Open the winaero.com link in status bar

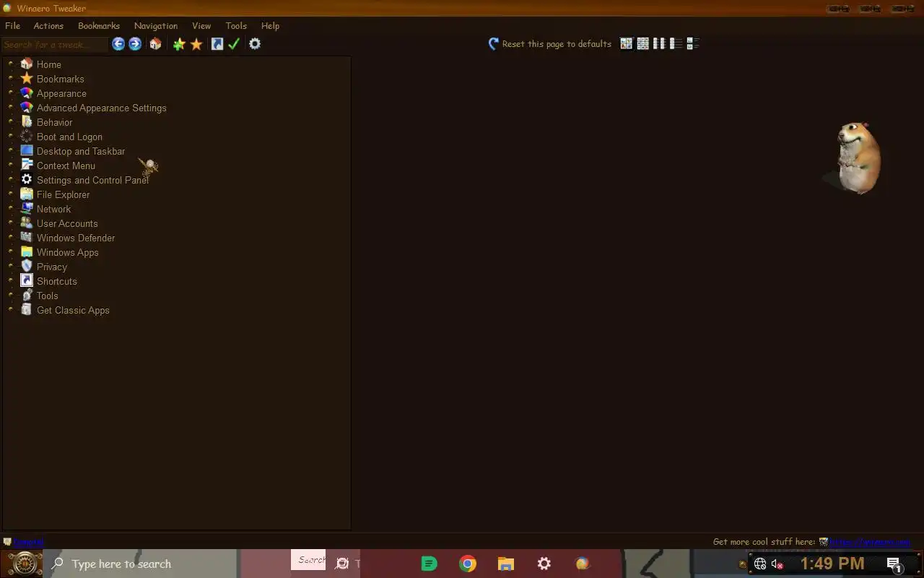pyautogui.click(x=869, y=541)
